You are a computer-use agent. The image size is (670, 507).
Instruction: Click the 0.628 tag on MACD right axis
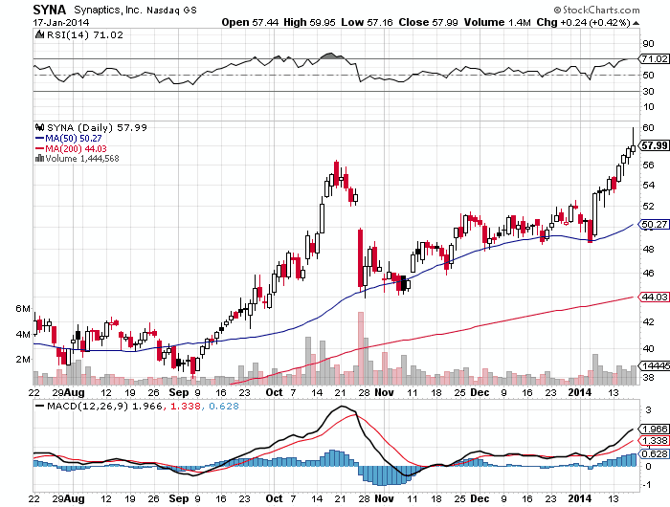coord(654,454)
